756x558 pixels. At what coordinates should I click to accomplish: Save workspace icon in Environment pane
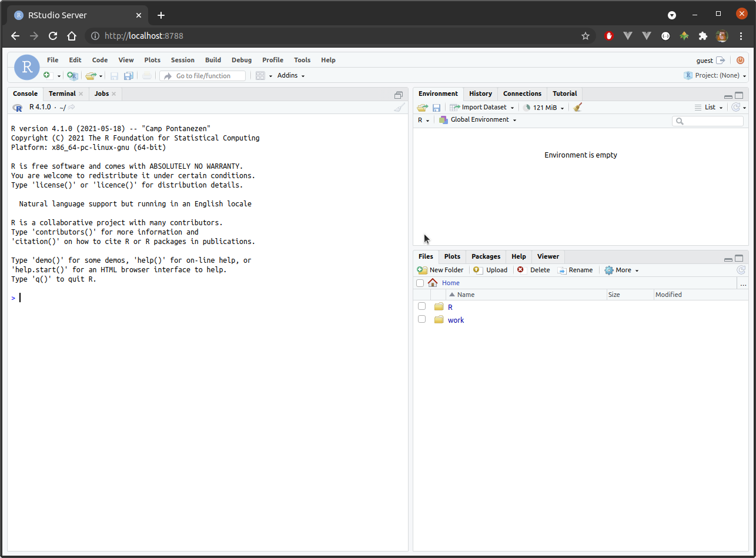pos(436,107)
